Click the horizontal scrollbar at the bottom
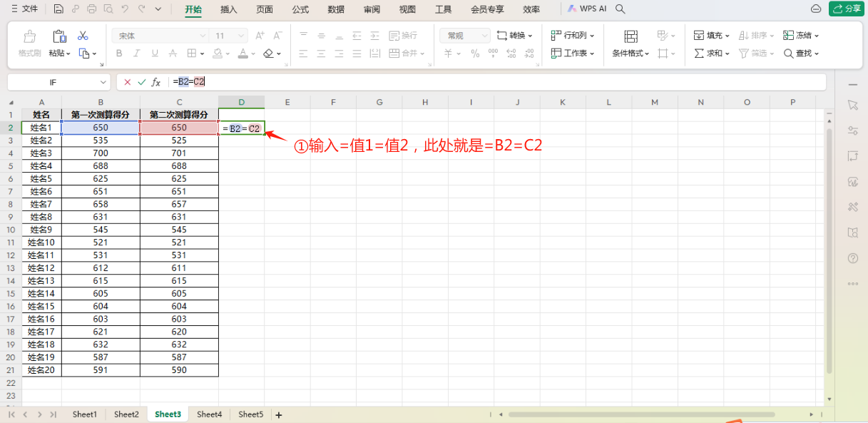 [x=640, y=414]
